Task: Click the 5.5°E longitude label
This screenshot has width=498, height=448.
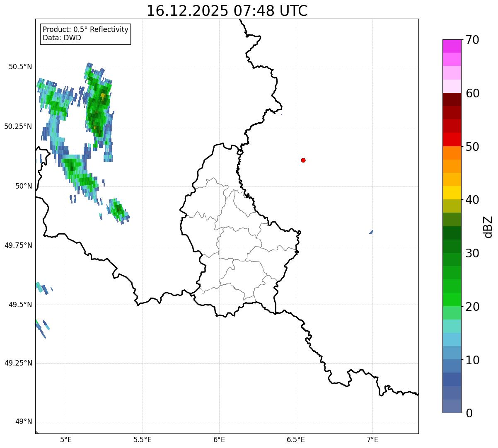Action: [143, 440]
